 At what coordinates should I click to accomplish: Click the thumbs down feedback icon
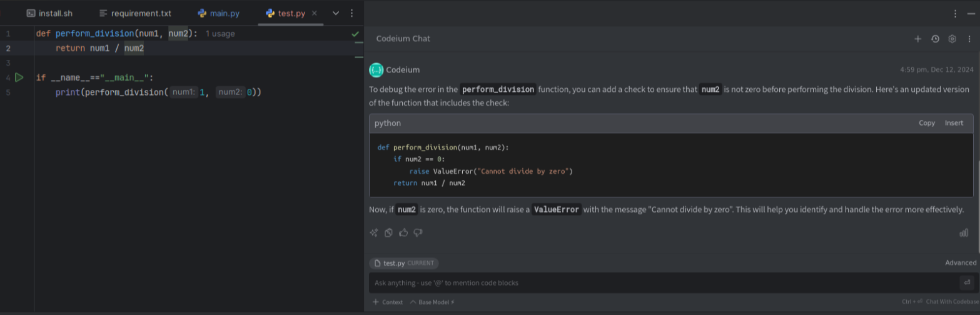pos(418,232)
